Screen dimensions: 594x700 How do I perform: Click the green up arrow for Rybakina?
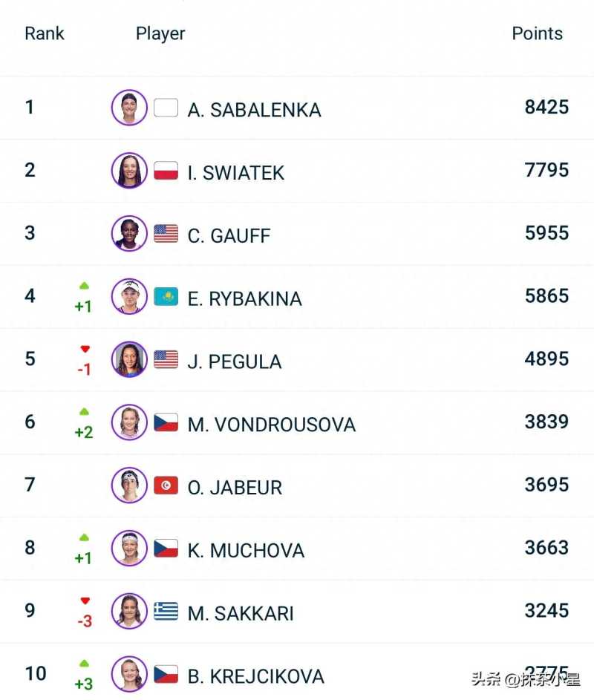pos(84,286)
